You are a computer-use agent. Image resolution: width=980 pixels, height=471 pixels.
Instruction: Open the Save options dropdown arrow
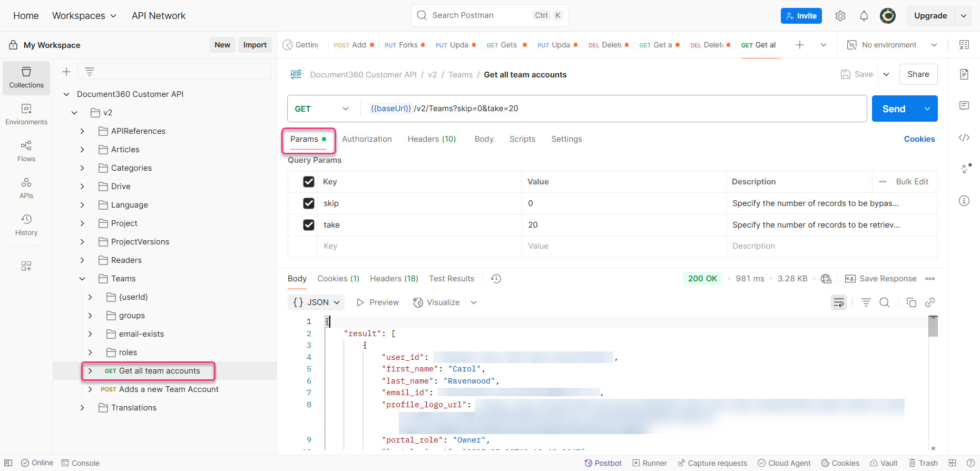click(x=886, y=74)
